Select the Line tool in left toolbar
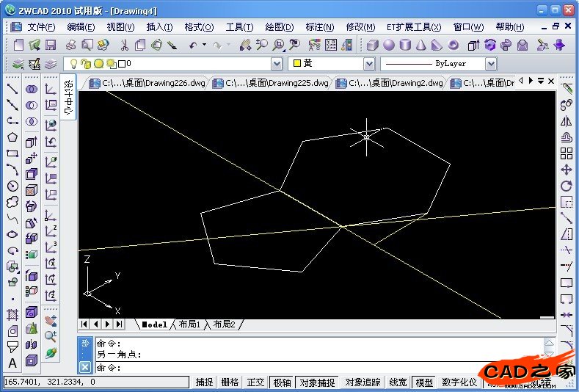The width and height of the screenshot is (579, 392). (x=12, y=89)
